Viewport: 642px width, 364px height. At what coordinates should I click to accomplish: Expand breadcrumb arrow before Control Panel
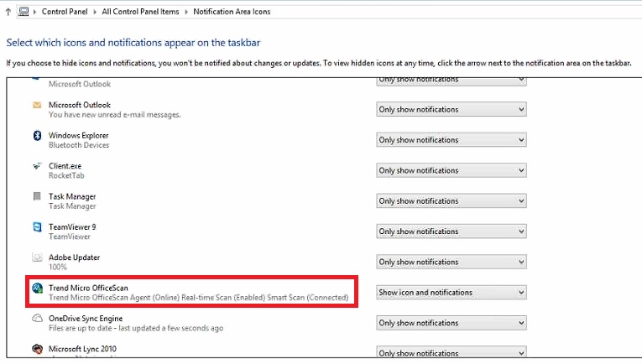tap(34, 12)
